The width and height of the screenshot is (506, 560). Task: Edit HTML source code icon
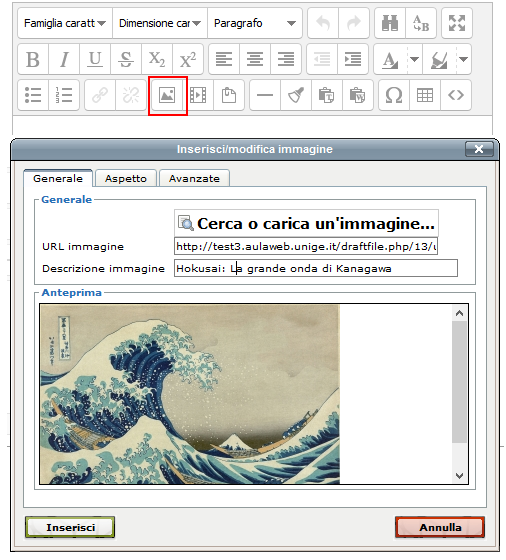456,95
